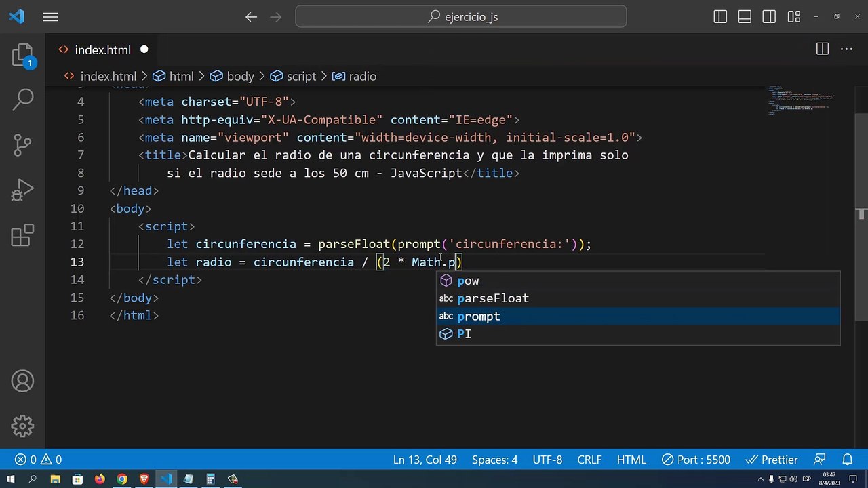Click the ejercicio_js command center search box
868x488 pixels.
coord(461,17)
